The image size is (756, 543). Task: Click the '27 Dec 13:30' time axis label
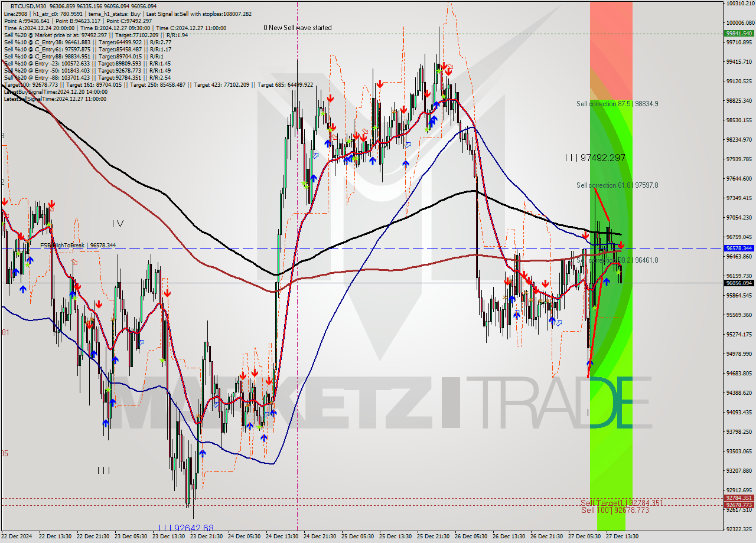click(621, 537)
